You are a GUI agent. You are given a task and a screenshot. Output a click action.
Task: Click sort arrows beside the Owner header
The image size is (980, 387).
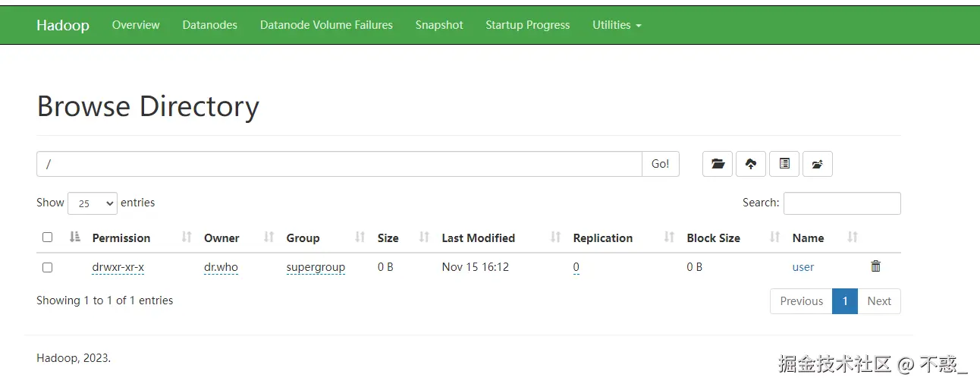pyautogui.click(x=269, y=238)
